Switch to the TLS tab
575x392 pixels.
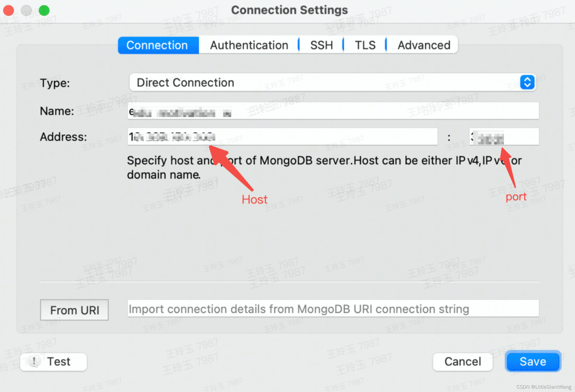[365, 45]
